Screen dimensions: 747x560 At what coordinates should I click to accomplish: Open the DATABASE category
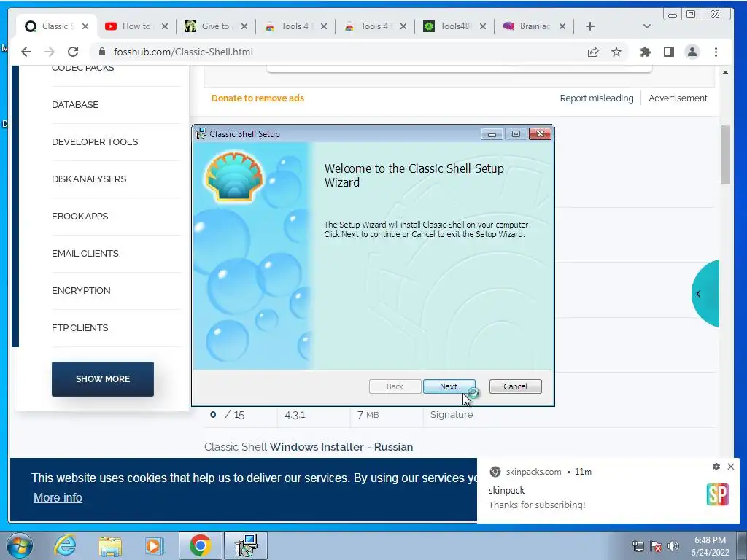click(x=75, y=105)
